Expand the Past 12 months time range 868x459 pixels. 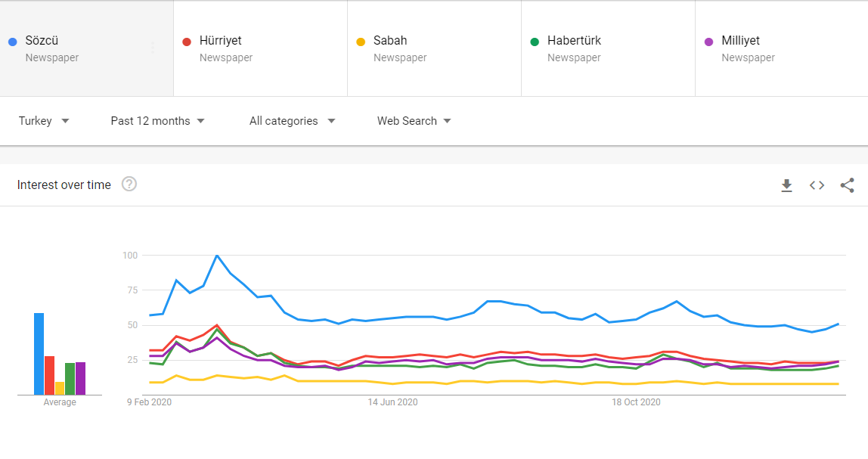157,121
